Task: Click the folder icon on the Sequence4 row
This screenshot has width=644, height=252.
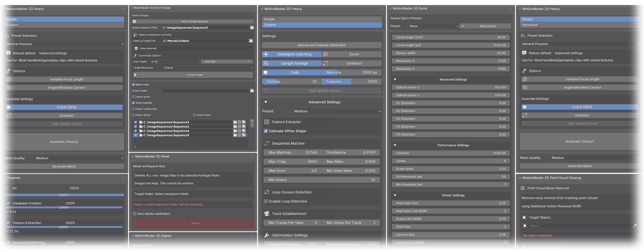Action: coord(235,131)
